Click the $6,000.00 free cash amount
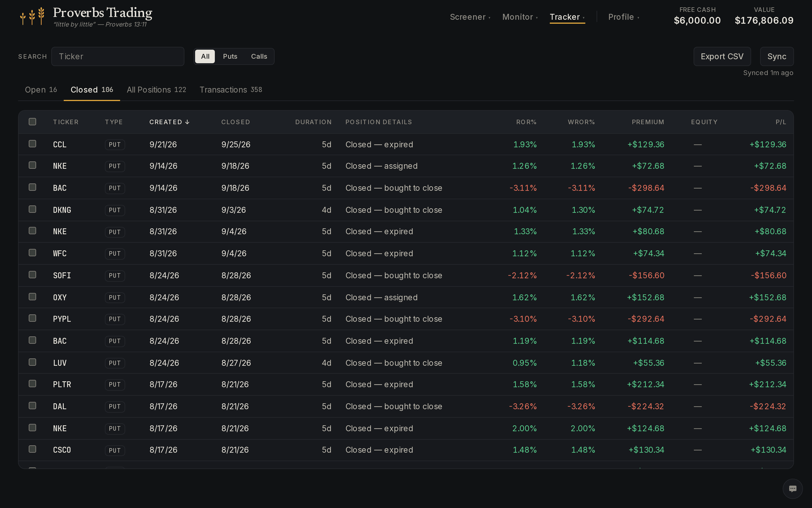 697,21
